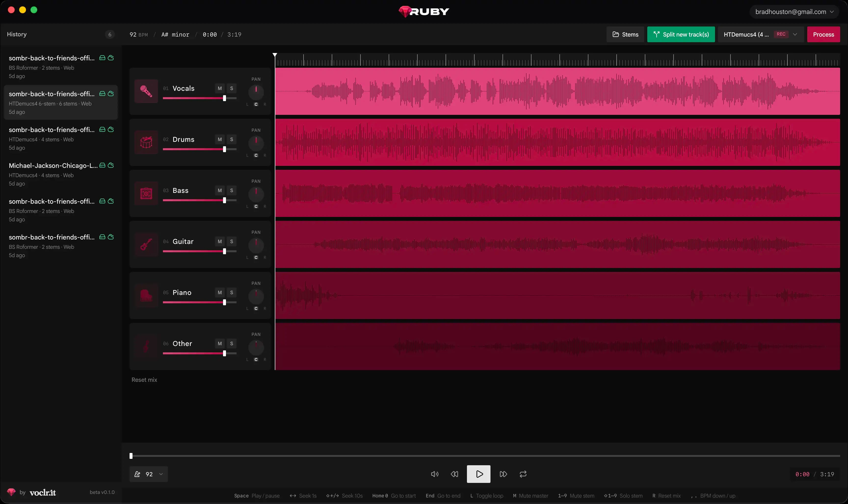Image resolution: width=848 pixels, height=504 pixels.
Task: Click the Piano pan knob
Action: click(256, 296)
